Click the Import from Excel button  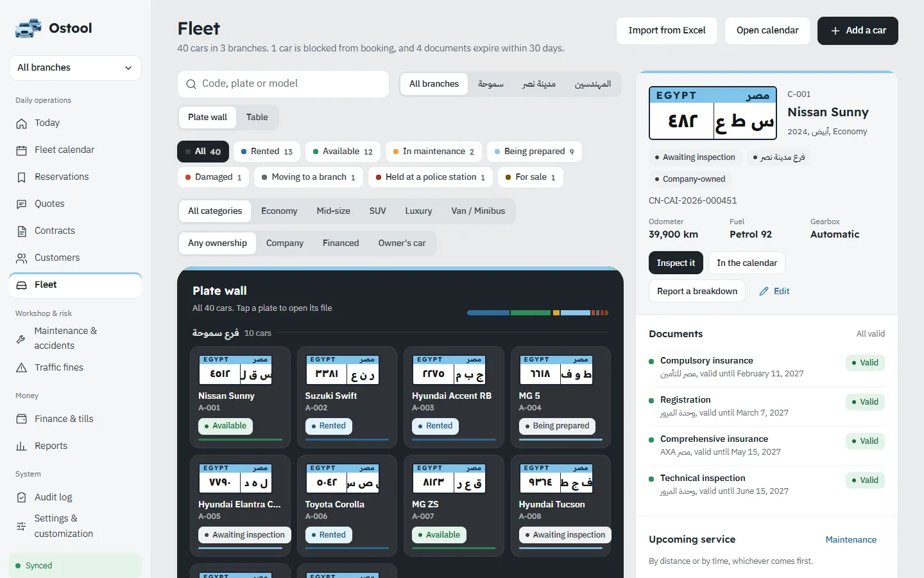point(667,31)
